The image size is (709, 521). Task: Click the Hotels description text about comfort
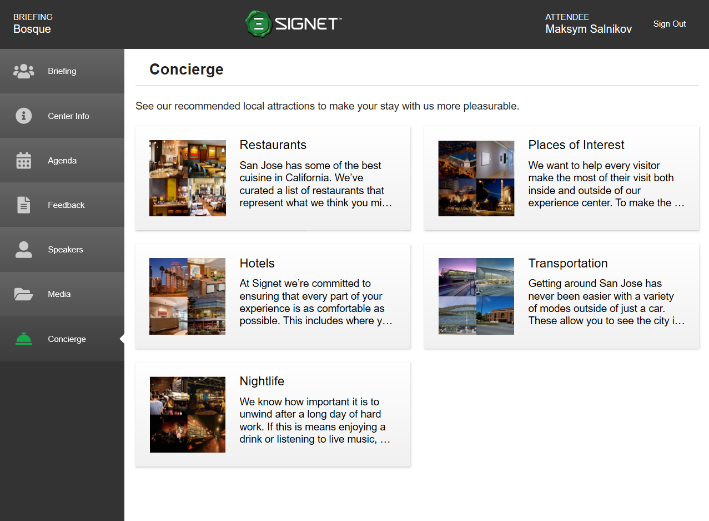pyautogui.click(x=316, y=302)
